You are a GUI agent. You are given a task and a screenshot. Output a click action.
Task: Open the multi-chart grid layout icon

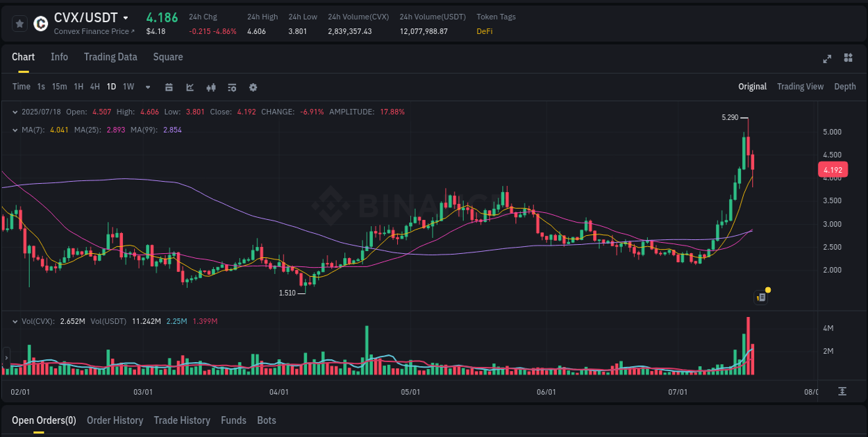847,59
